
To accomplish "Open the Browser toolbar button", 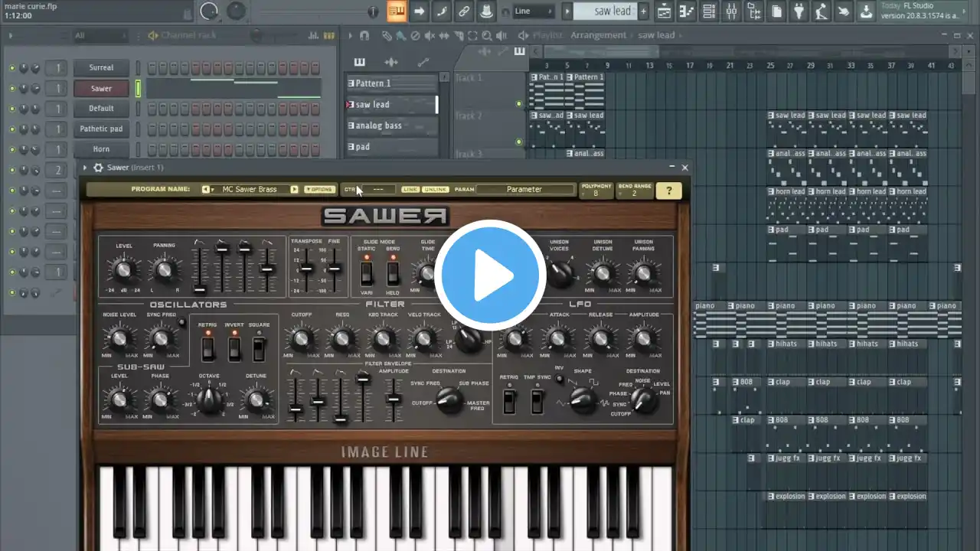I will click(754, 11).
